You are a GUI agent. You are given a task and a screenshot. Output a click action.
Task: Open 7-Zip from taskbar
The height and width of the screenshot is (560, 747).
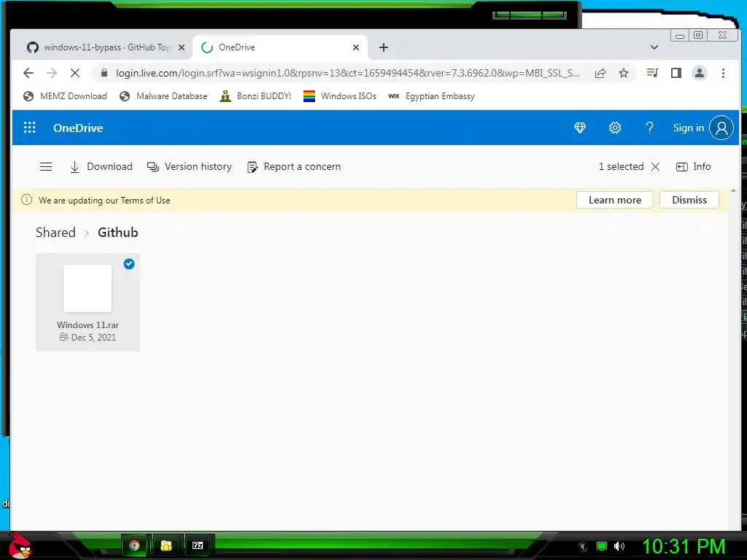point(198,545)
